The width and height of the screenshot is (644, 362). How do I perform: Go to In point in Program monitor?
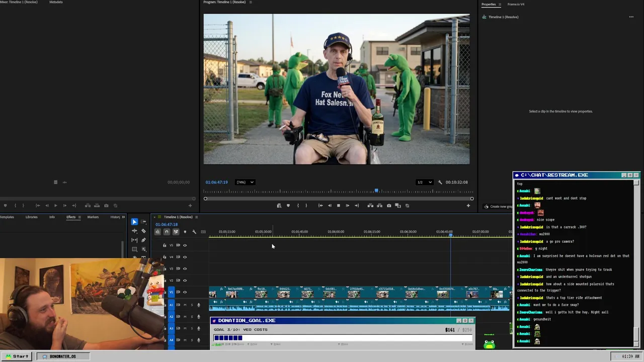coord(320,205)
